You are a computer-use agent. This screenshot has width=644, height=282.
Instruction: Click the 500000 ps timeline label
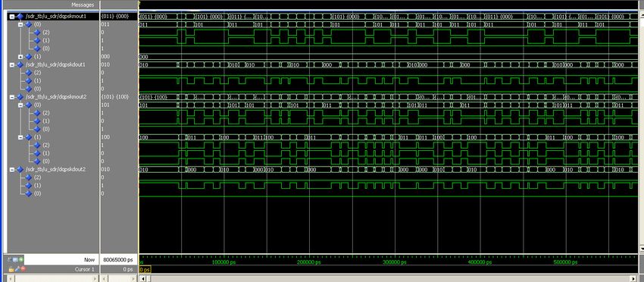565,262
